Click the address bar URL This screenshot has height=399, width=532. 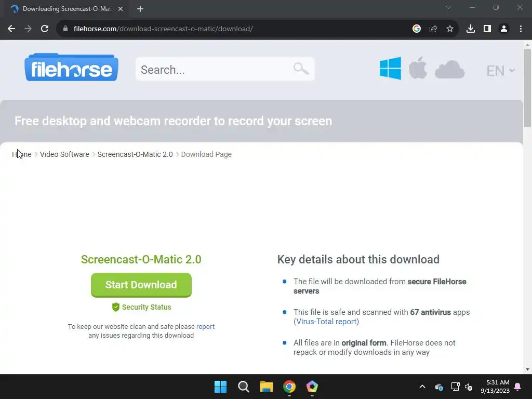[163, 29]
